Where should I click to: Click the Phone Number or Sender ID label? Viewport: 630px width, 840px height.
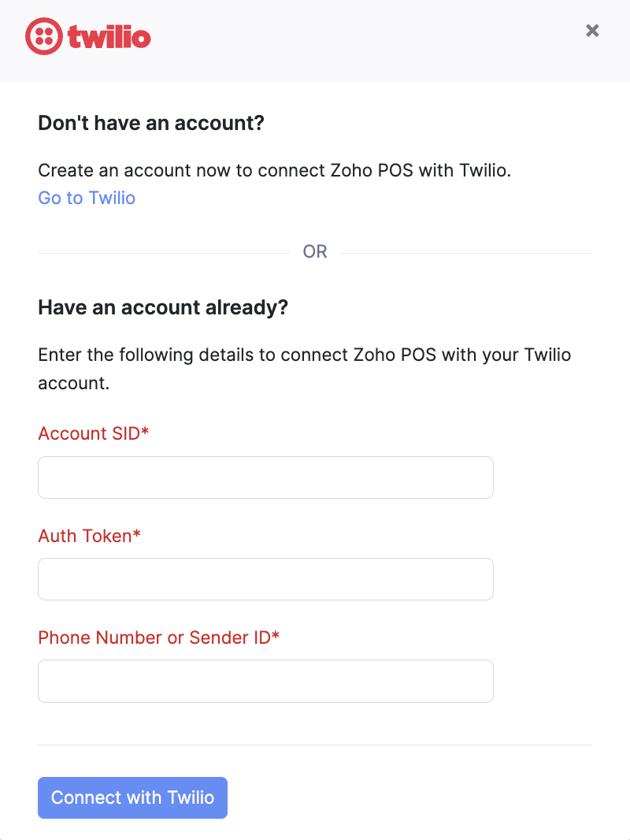pos(154,637)
